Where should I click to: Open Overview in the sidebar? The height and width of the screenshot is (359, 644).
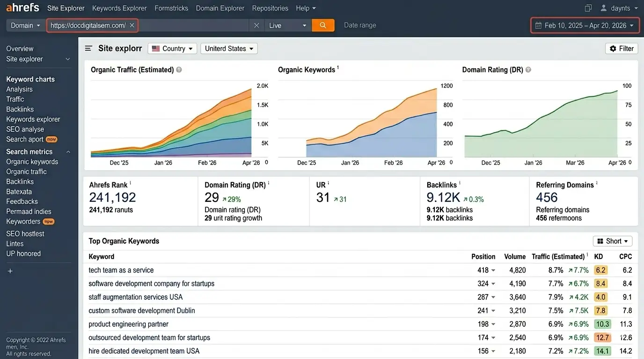(x=20, y=49)
